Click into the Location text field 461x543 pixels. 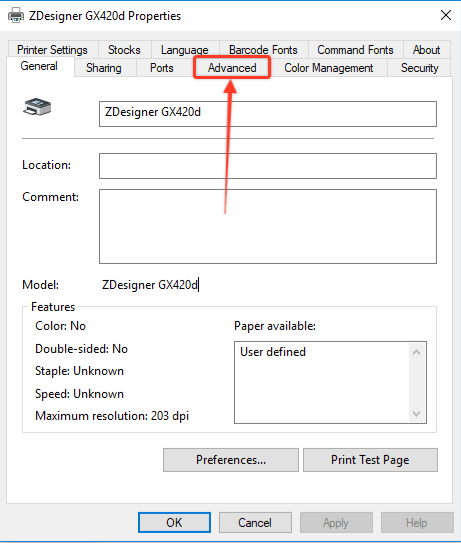(x=268, y=166)
